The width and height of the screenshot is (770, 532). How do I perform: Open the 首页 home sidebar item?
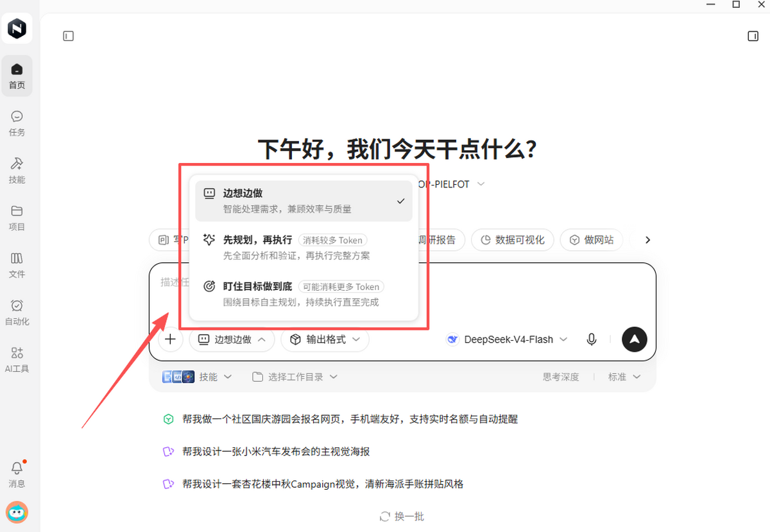17,76
